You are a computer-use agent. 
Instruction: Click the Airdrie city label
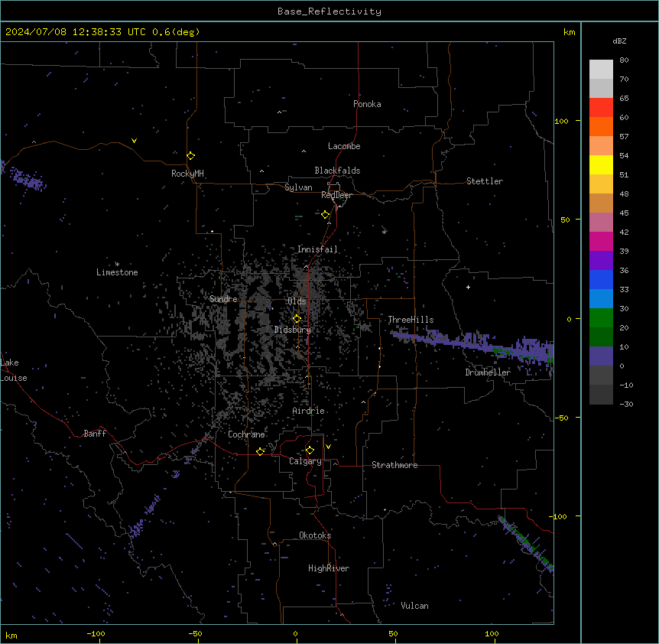click(308, 411)
